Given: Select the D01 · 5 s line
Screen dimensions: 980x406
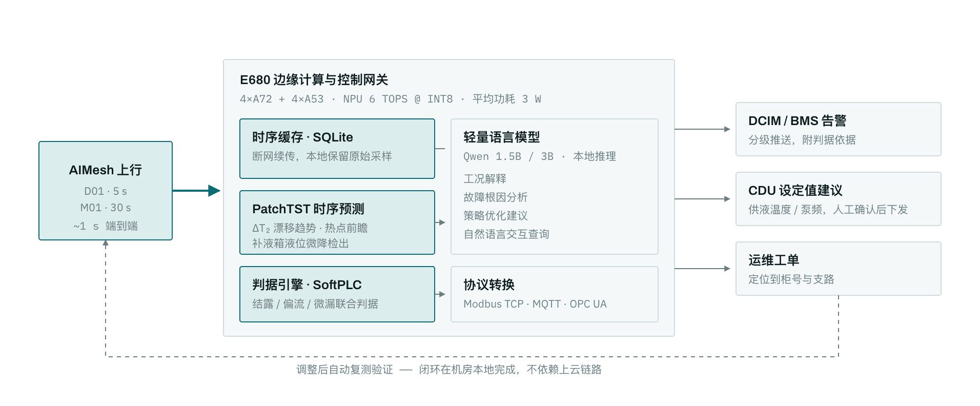Looking at the screenshot, I should (106, 191).
